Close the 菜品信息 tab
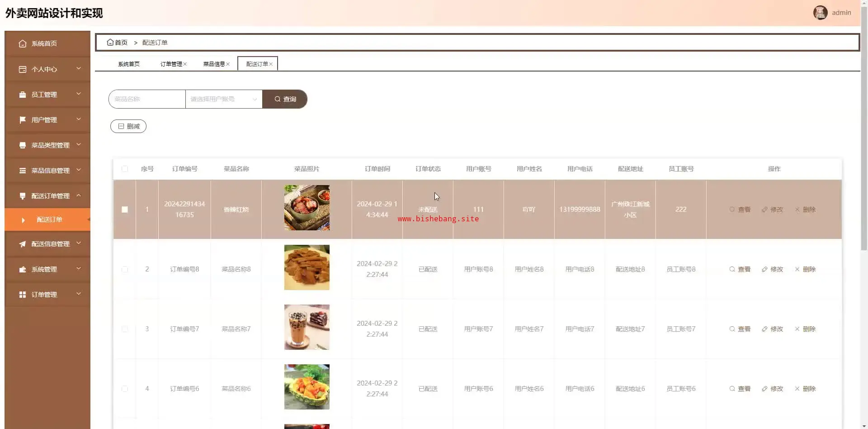Screen dimensions: 868x429 pos(228,64)
